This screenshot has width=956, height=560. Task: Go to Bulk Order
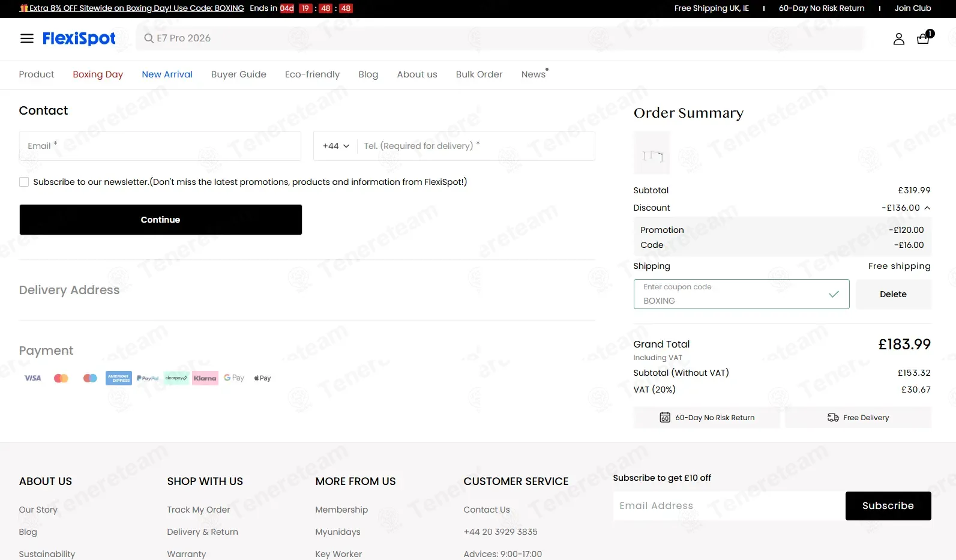pos(479,74)
